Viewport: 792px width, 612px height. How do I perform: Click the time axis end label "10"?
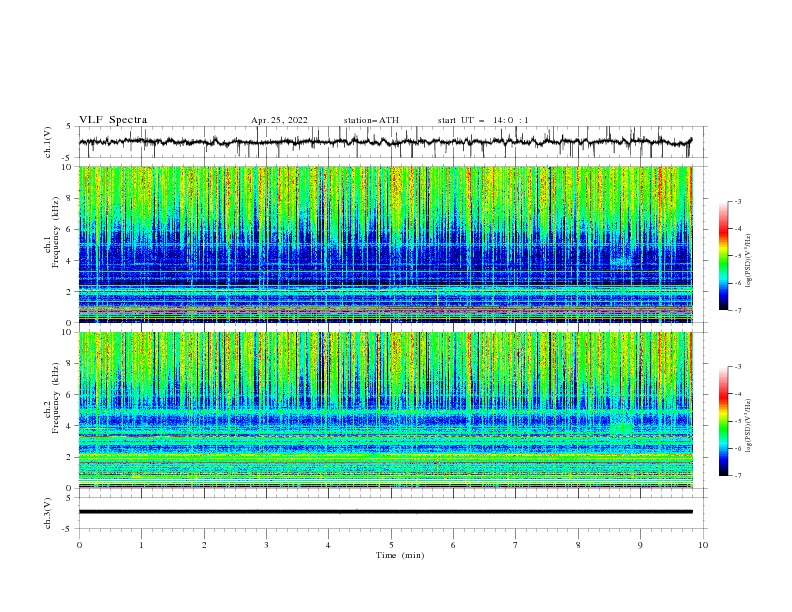coord(703,545)
